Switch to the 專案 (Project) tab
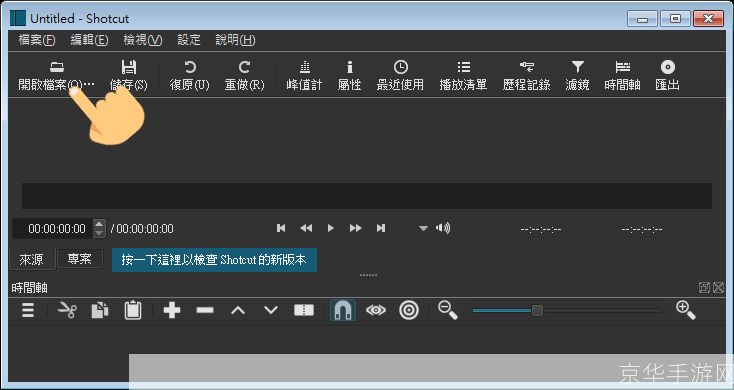Image resolution: width=734 pixels, height=390 pixels. click(80, 258)
